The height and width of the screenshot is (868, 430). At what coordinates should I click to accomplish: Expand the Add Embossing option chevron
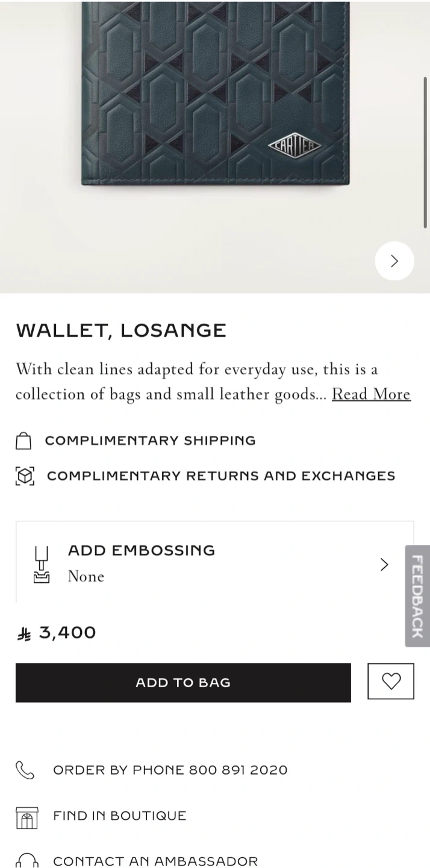[x=384, y=564]
